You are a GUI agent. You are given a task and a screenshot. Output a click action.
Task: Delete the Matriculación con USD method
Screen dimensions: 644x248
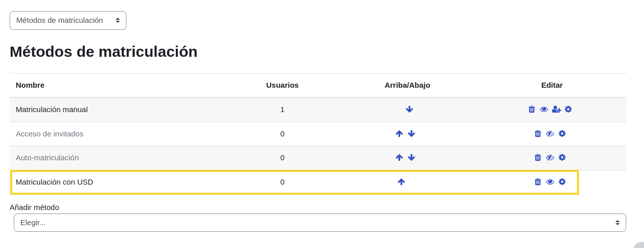(538, 182)
